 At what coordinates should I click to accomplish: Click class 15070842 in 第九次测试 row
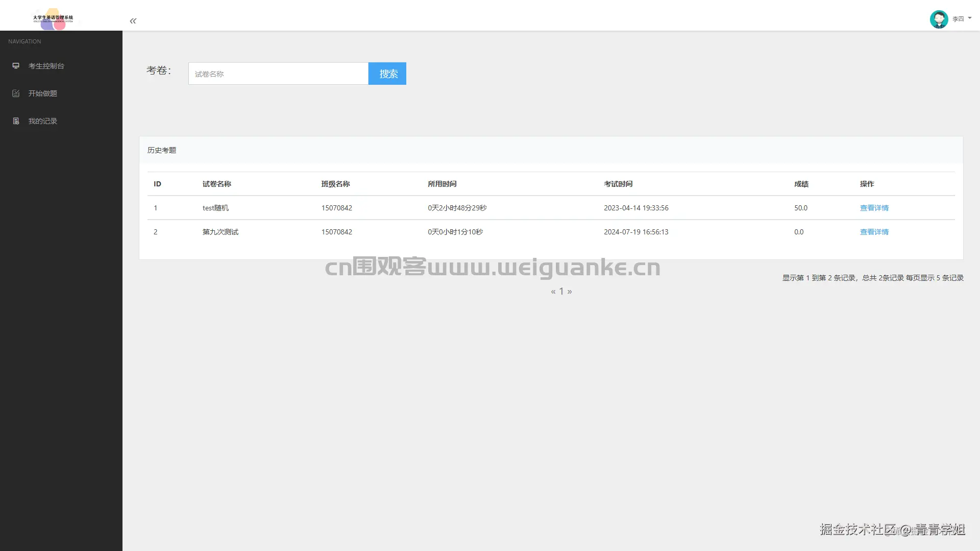(x=336, y=232)
